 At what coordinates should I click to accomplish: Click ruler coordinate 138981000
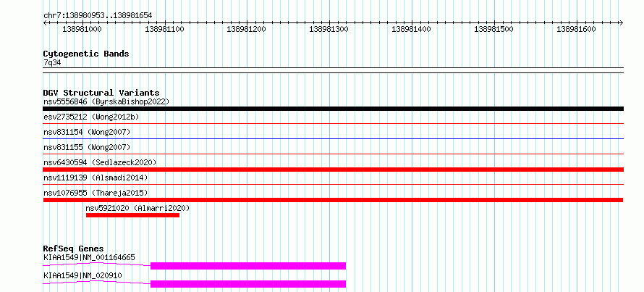[82, 29]
